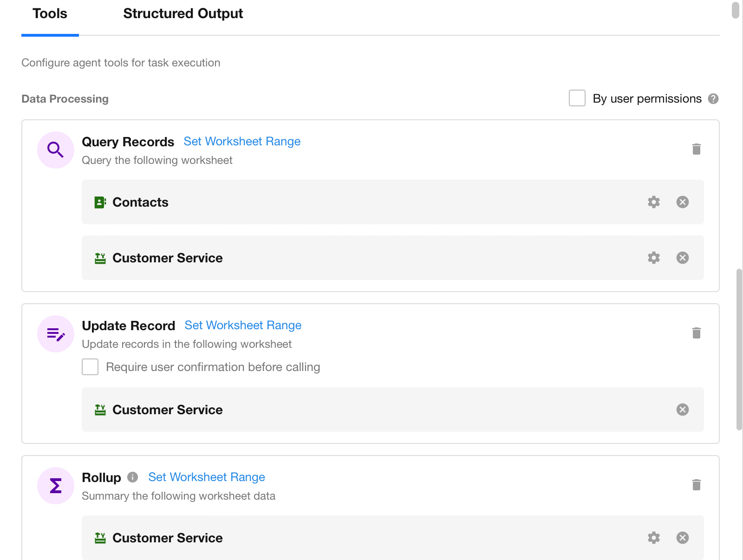Click the Rollup info icon
Viewport: 743px width, 560px height.
(x=132, y=477)
